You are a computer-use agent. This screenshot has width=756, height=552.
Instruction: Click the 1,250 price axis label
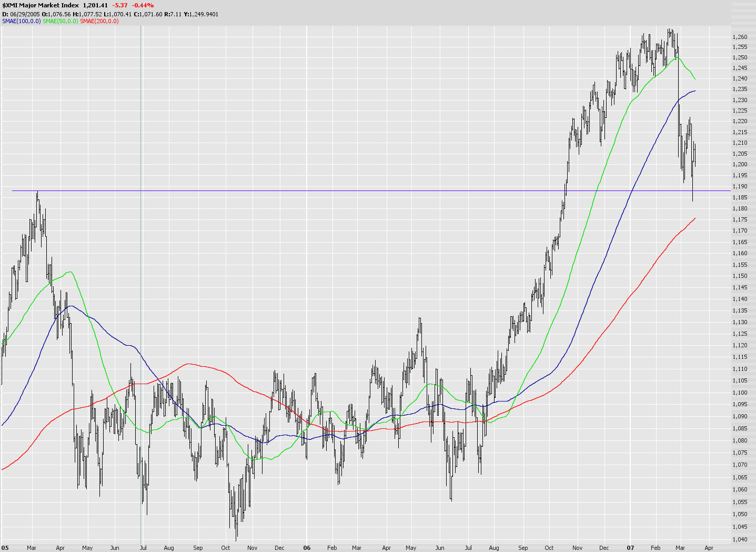[x=740, y=57]
